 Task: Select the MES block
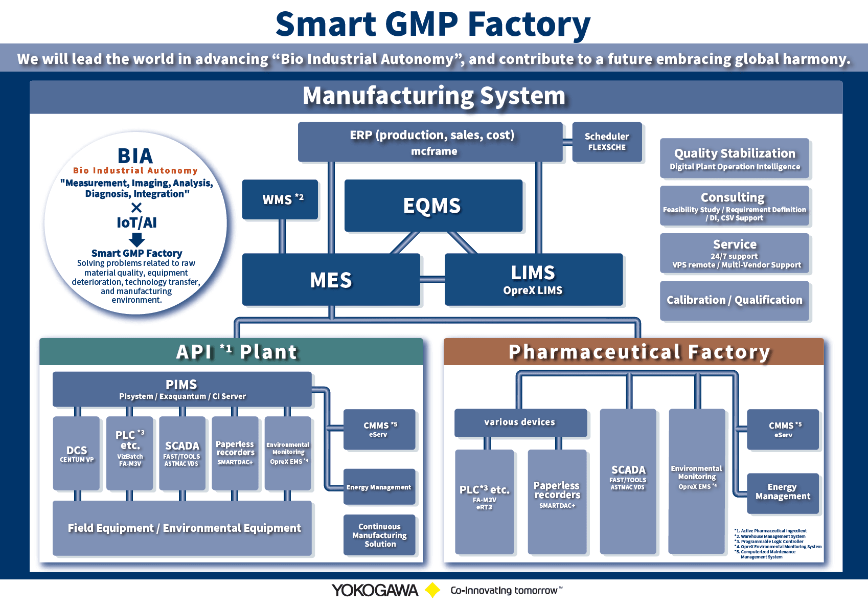[331, 280]
